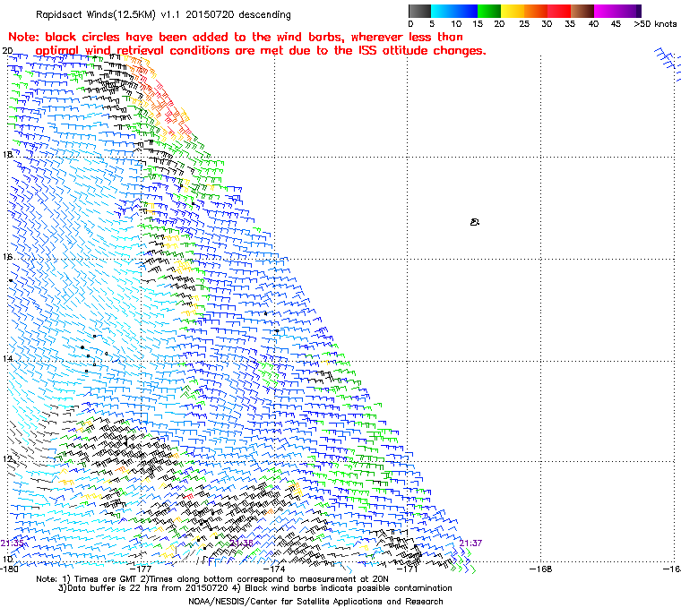Screen dimensions: 681x616
Task: Click the longitude label "-174"
Action: (x=275, y=569)
